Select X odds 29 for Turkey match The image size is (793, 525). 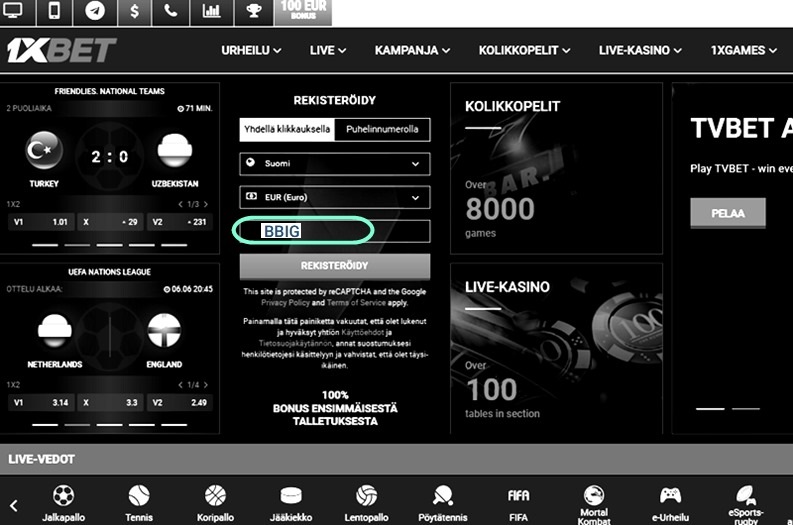click(x=111, y=222)
